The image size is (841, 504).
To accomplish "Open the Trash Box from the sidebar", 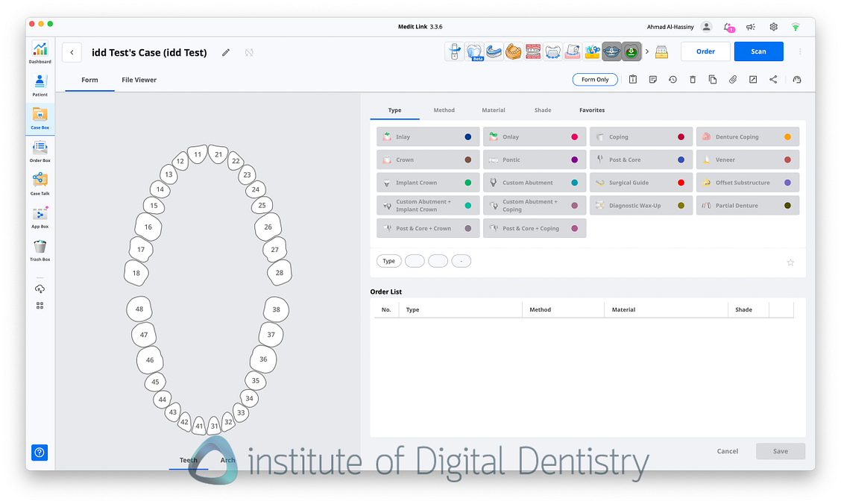I will 40,248.
